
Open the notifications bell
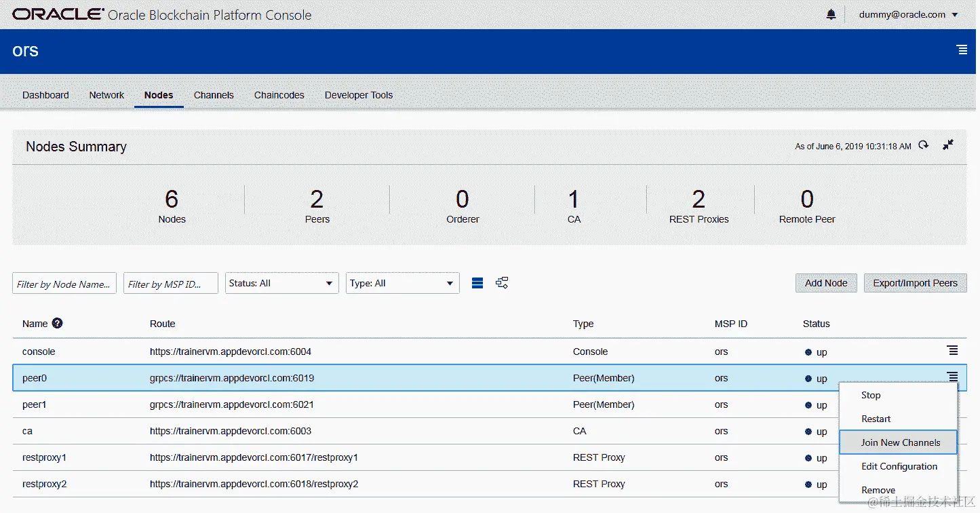click(x=831, y=14)
